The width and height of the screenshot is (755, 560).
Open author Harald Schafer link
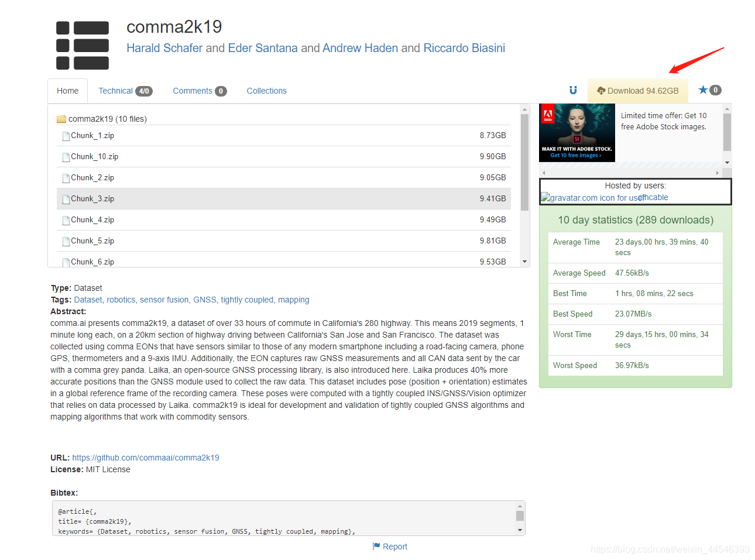pos(164,48)
